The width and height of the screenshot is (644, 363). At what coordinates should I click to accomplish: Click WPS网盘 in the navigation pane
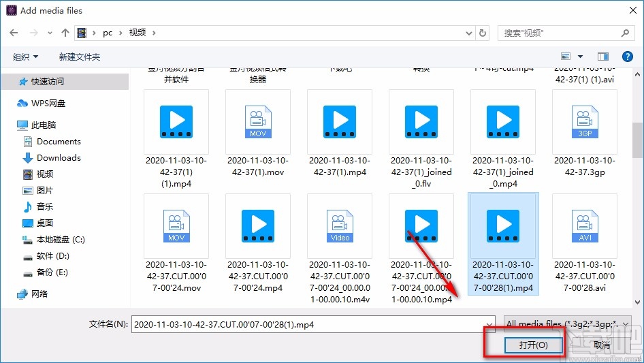(48, 103)
